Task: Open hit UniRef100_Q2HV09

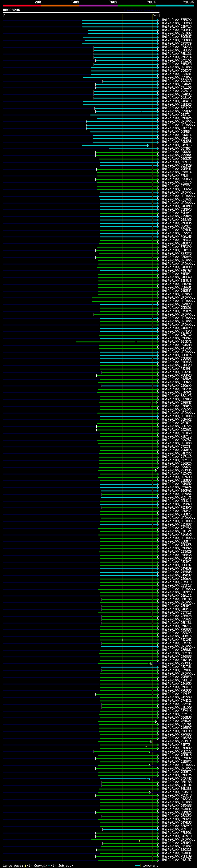Action: (x=176, y=23)
